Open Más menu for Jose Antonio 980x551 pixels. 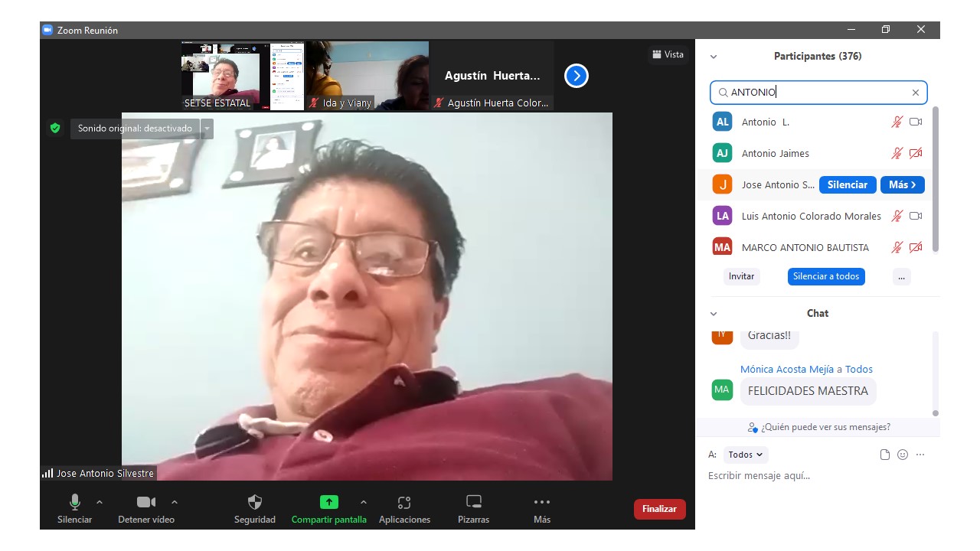(x=902, y=184)
